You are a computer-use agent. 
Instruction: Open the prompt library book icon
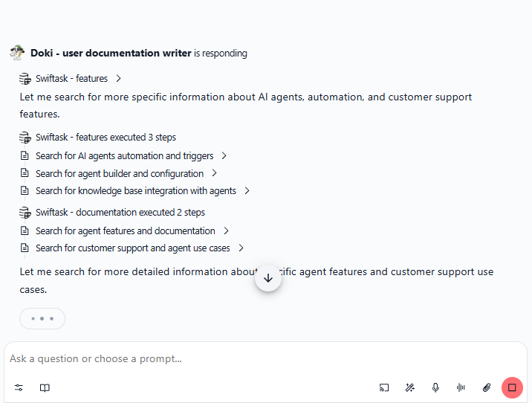coord(45,387)
